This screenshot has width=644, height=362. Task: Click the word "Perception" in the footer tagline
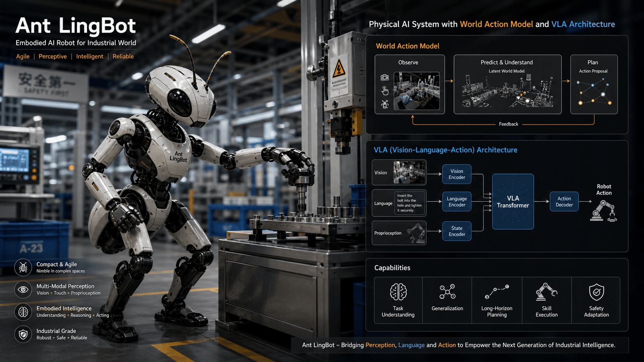tap(380, 345)
